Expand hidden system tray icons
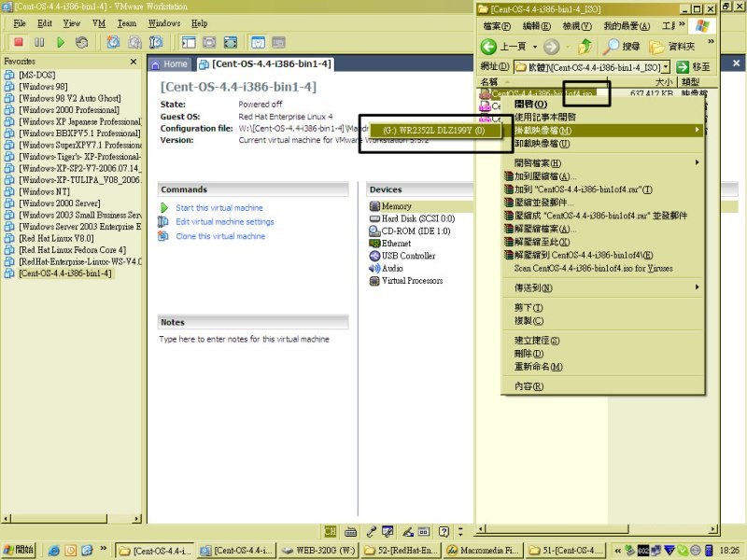Image resolution: width=747 pixels, height=560 pixels. point(617,551)
